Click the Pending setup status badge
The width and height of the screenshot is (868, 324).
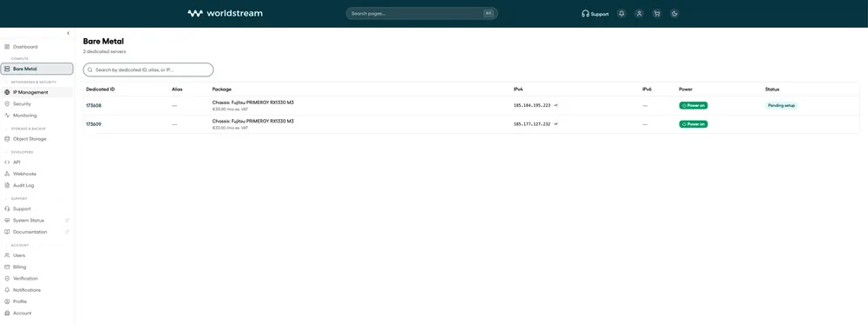tap(781, 105)
